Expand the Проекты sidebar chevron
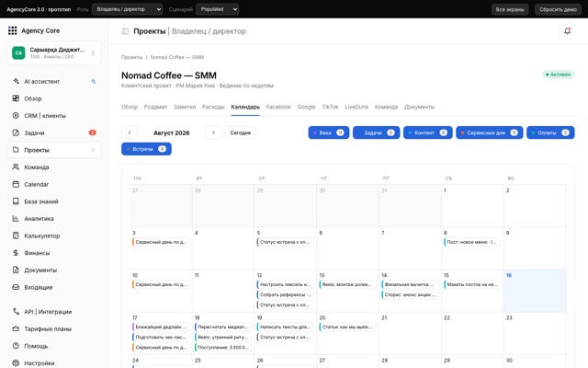Viewport: 588px width, 368px height. pyautogui.click(x=93, y=150)
